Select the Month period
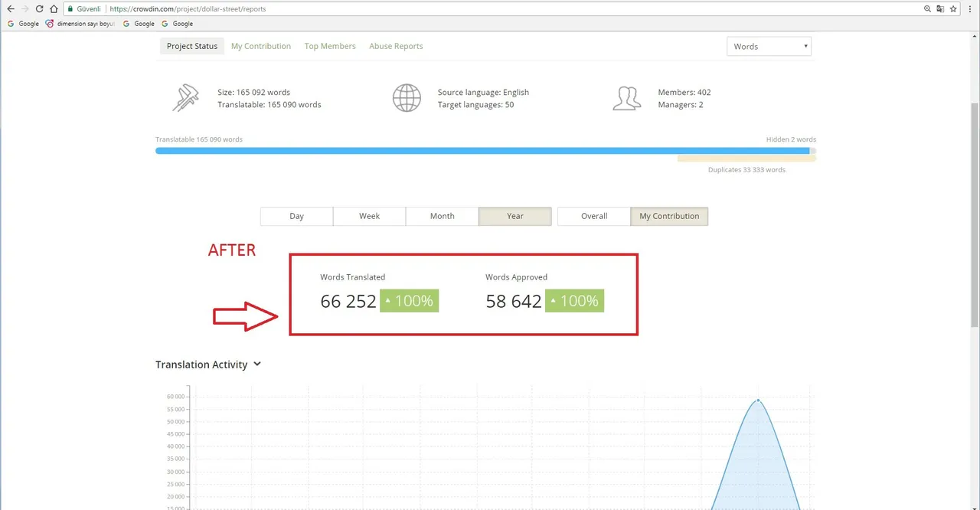980x510 pixels. (x=442, y=216)
